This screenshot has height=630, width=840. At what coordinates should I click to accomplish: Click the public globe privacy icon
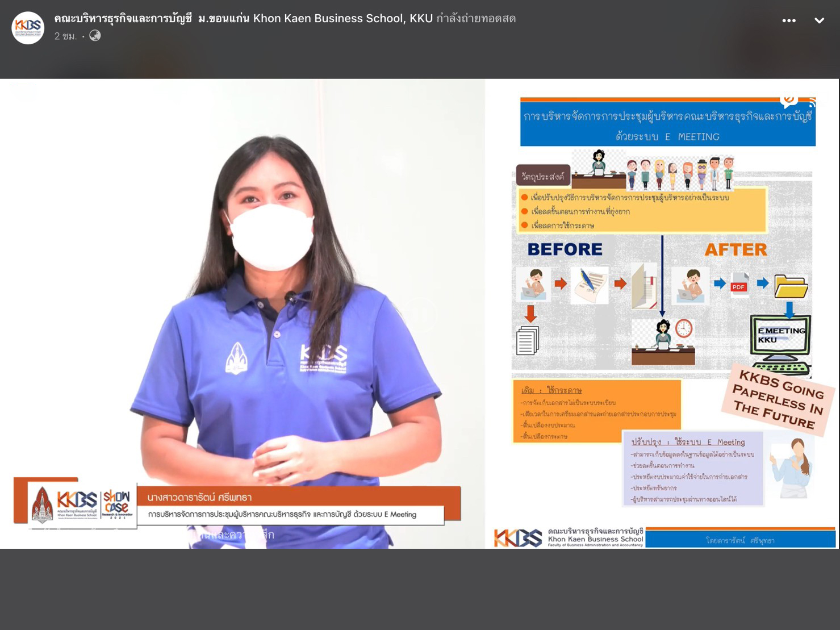coord(95,36)
